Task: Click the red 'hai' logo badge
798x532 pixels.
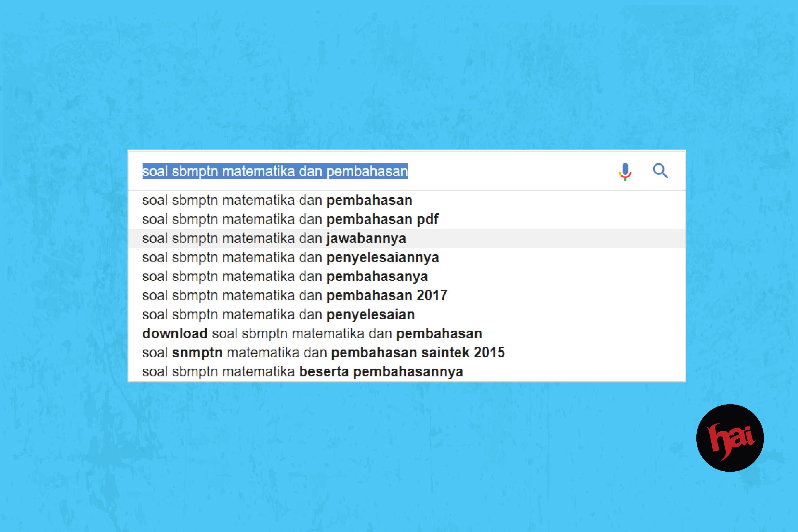Action: point(730,438)
